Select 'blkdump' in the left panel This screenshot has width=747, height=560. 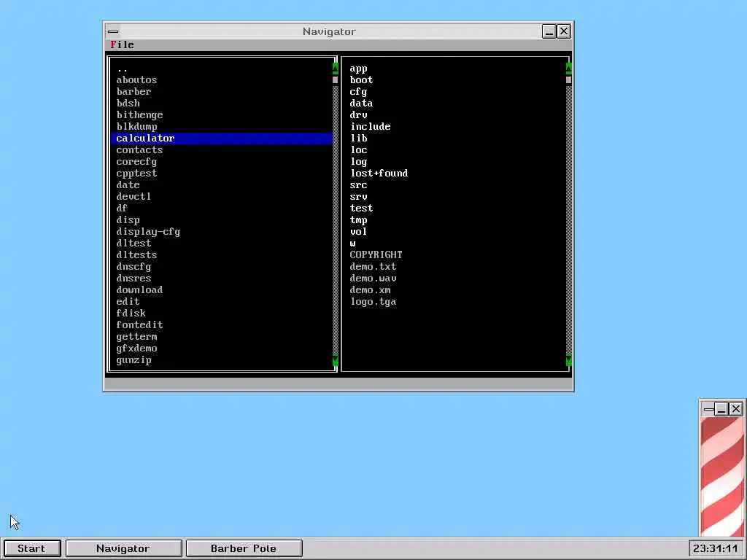tap(222, 127)
